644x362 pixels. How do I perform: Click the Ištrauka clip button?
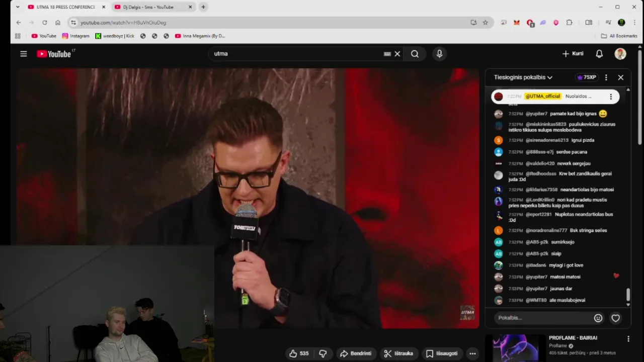point(398,353)
